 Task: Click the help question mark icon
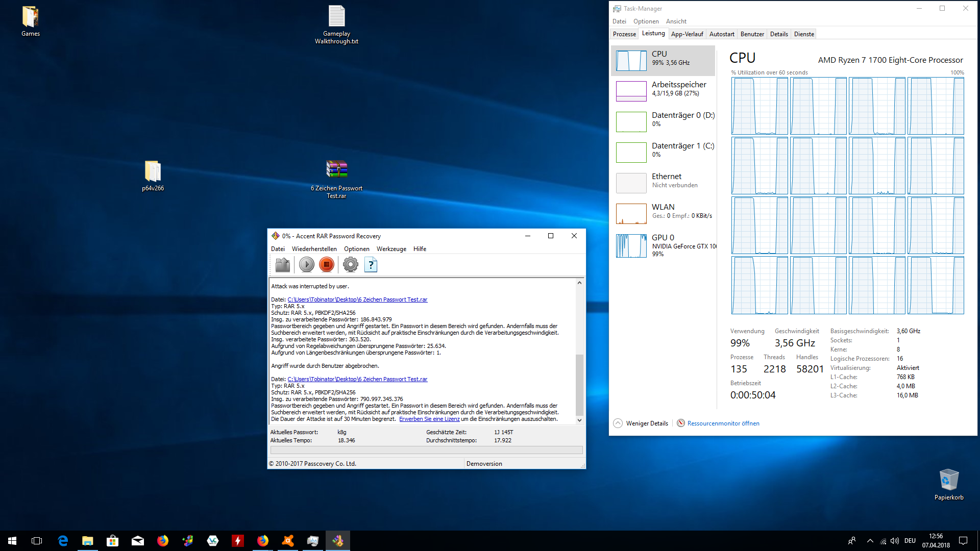click(371, 265)
